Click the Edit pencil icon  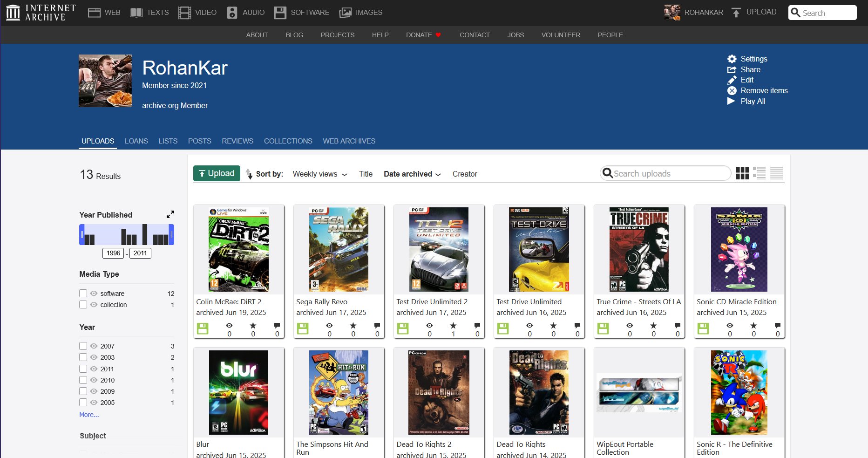(x=732, y=80)
